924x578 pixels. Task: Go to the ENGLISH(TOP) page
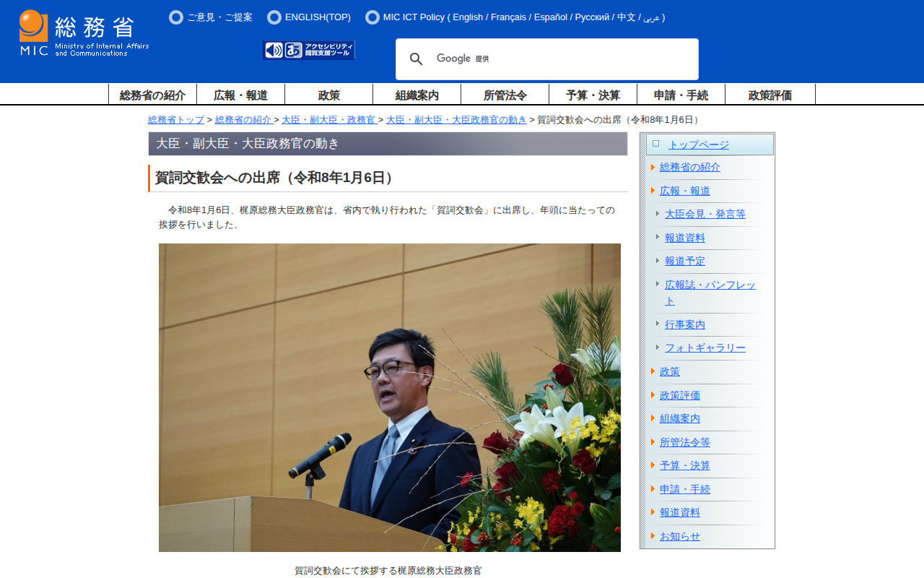318,17
